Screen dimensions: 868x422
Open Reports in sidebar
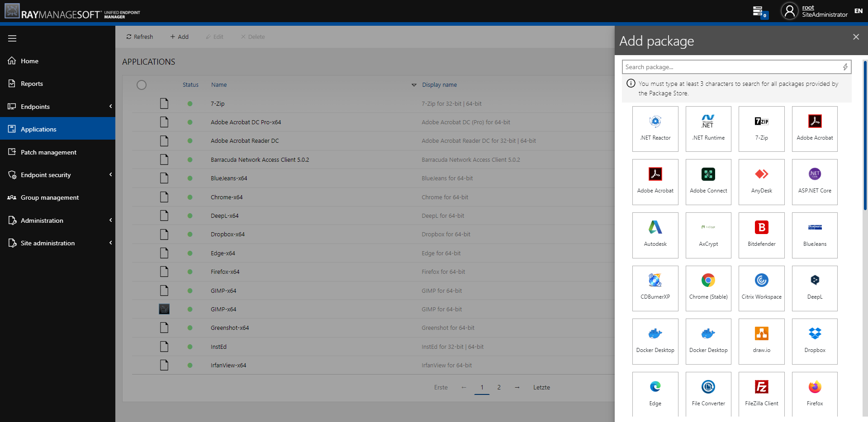[57, 84]
